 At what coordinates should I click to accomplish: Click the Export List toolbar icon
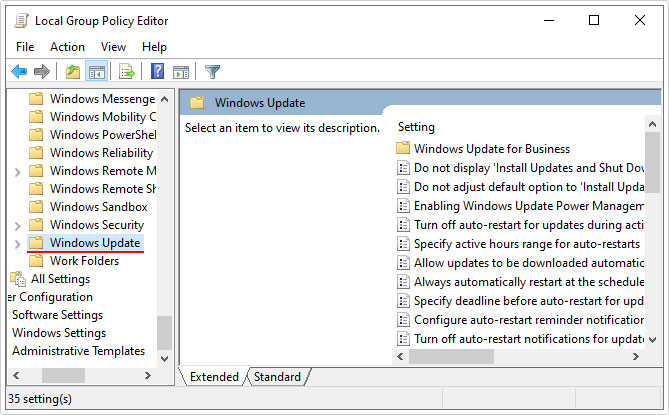(126, 72)
